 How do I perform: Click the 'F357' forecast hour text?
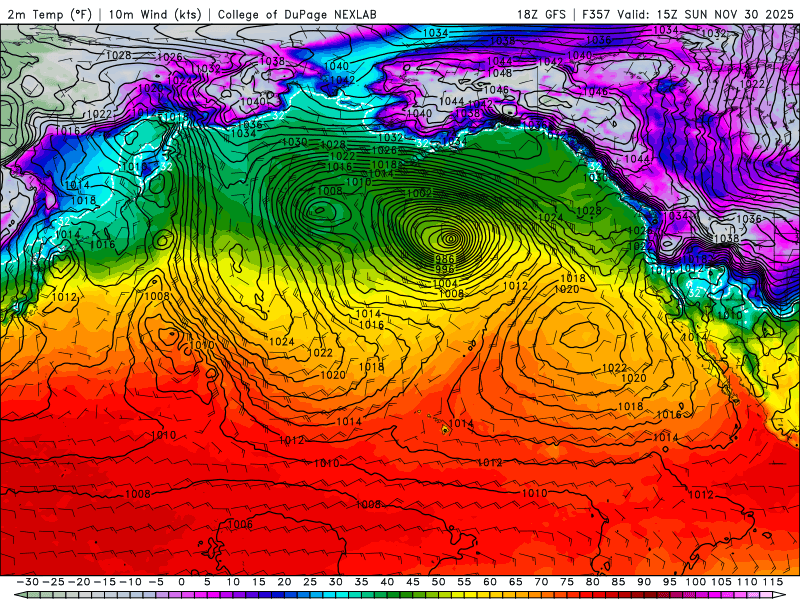pos(597,14)
